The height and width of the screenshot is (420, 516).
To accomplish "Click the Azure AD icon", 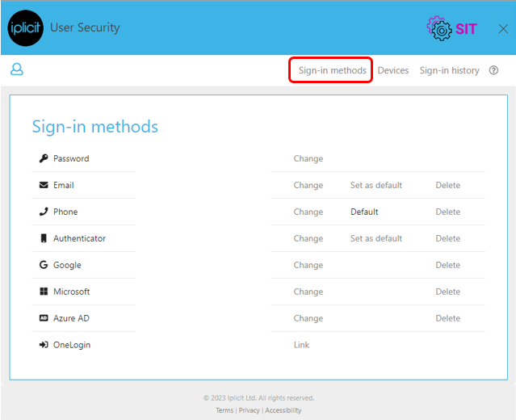I will coord(44,318).
